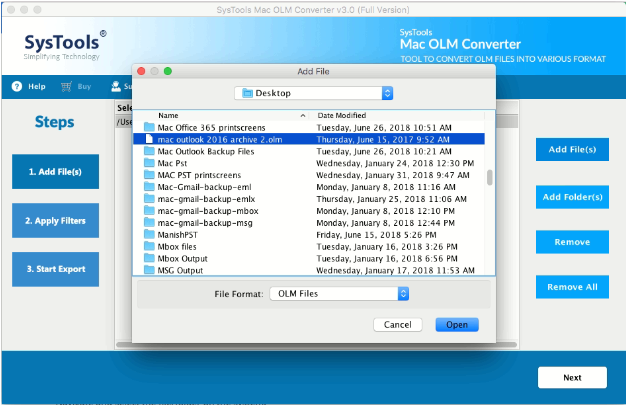Expand the File Format OLM Files dropdown

coord(403,294)
